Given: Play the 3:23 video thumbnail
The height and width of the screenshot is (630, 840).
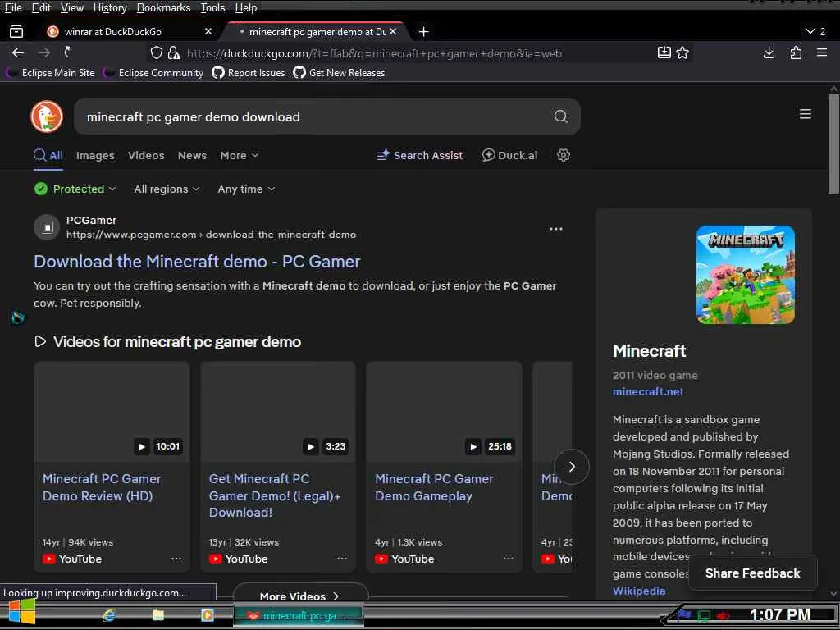Looking at the screenshot, I should (278, 412).
